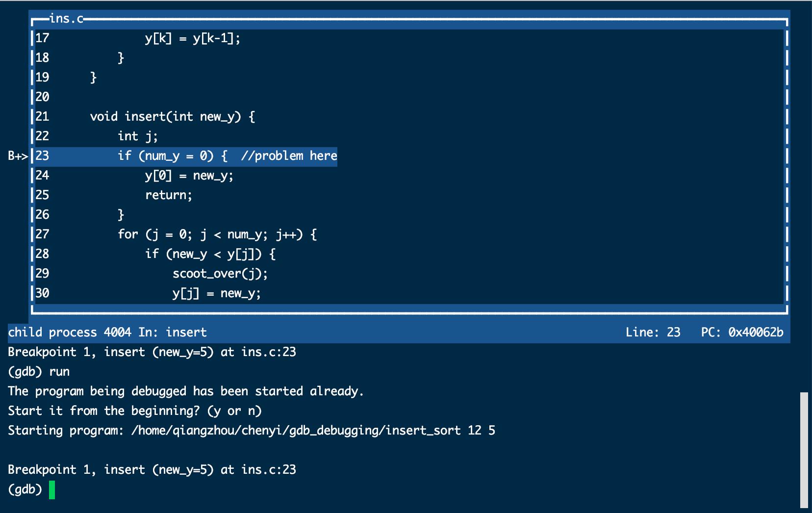The height and width of the screenshot is (513, 812).
Task: Click the empty source line number 20
Action: coord(42,97)
